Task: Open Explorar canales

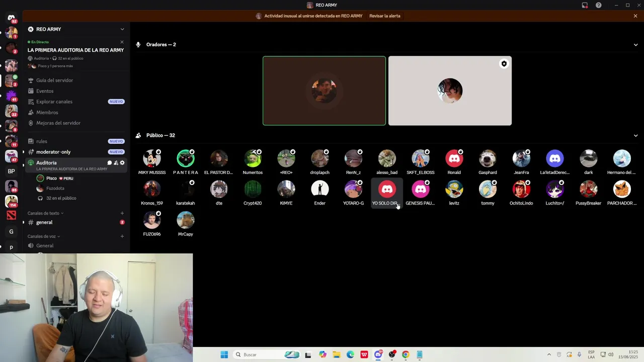Action: click(76, 102)
